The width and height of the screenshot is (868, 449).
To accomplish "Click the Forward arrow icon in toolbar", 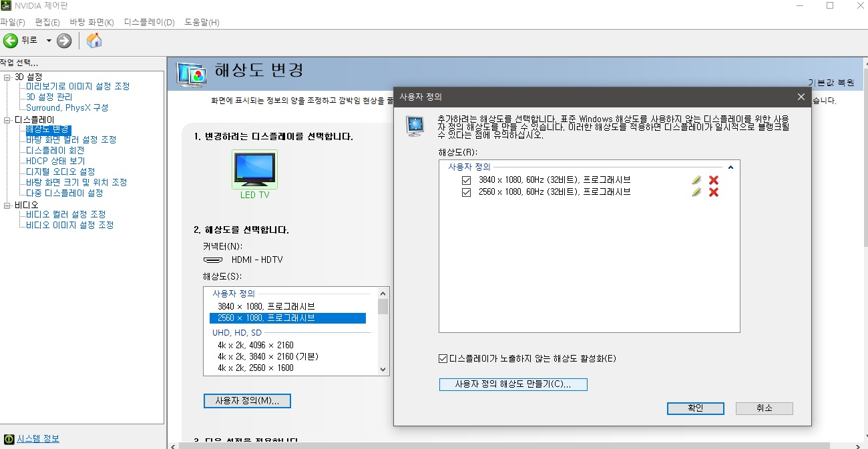I will click(x=64, y=41).
